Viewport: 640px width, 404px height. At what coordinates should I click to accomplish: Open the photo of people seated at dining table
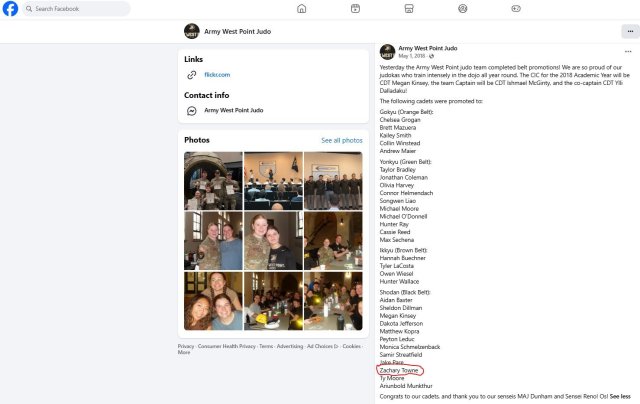[333, 241]
